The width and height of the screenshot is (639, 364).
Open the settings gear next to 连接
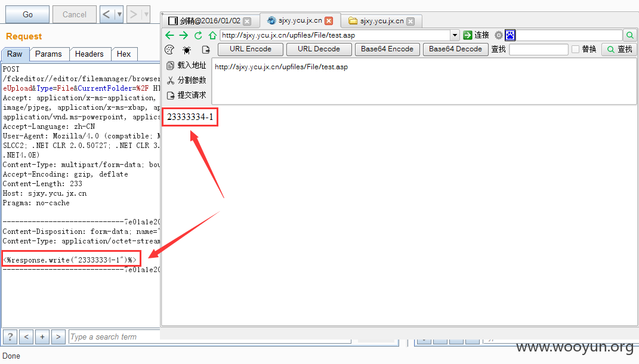(498, 35)
